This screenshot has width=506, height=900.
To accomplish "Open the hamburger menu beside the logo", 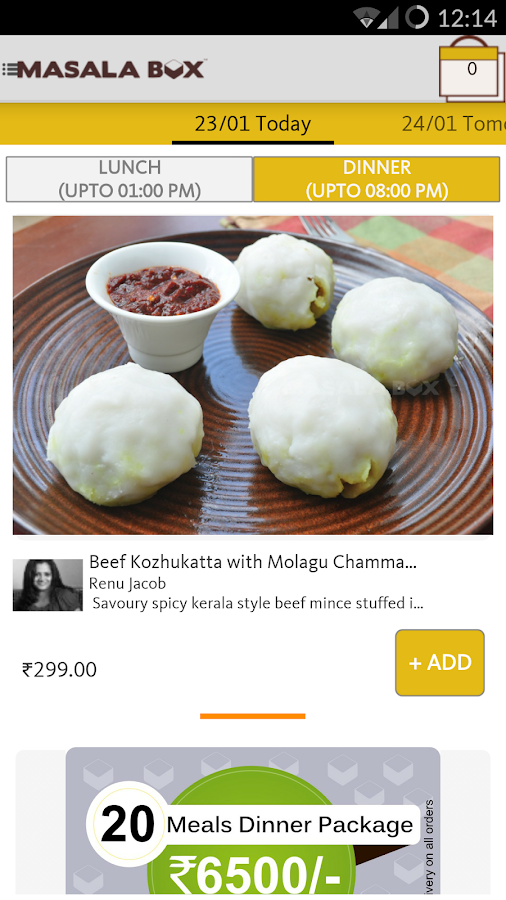I will point(9,69).
